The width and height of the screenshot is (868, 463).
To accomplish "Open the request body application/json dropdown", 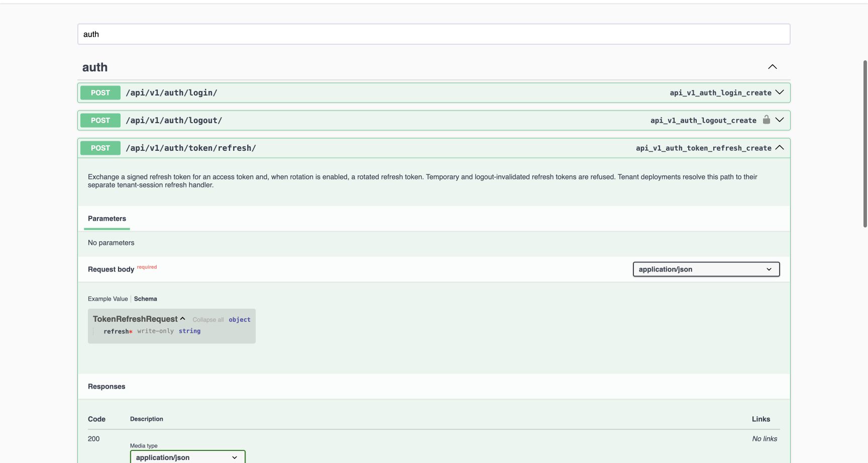I will click(x=706, y=269).
